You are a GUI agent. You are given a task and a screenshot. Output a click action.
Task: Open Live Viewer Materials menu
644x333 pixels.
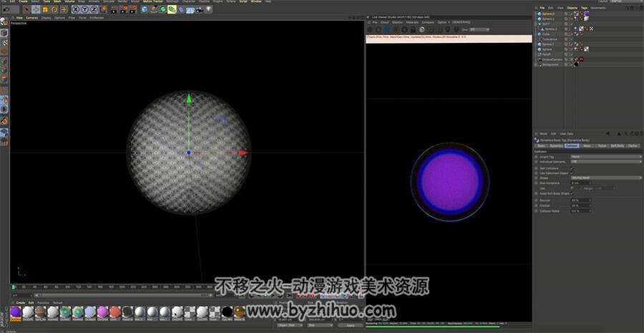click(412, 22)
